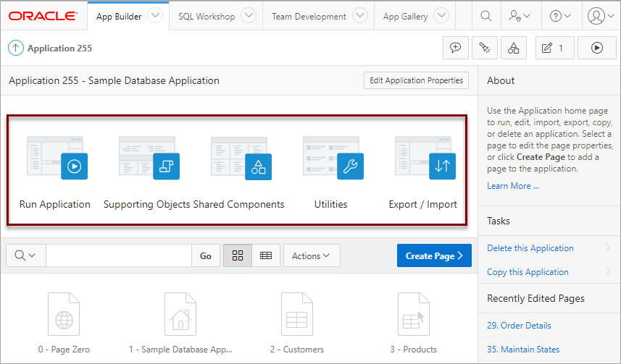Click the run page play button in toolbar
The width and height of the screenshot is (621, 364).
click(597, 48)
